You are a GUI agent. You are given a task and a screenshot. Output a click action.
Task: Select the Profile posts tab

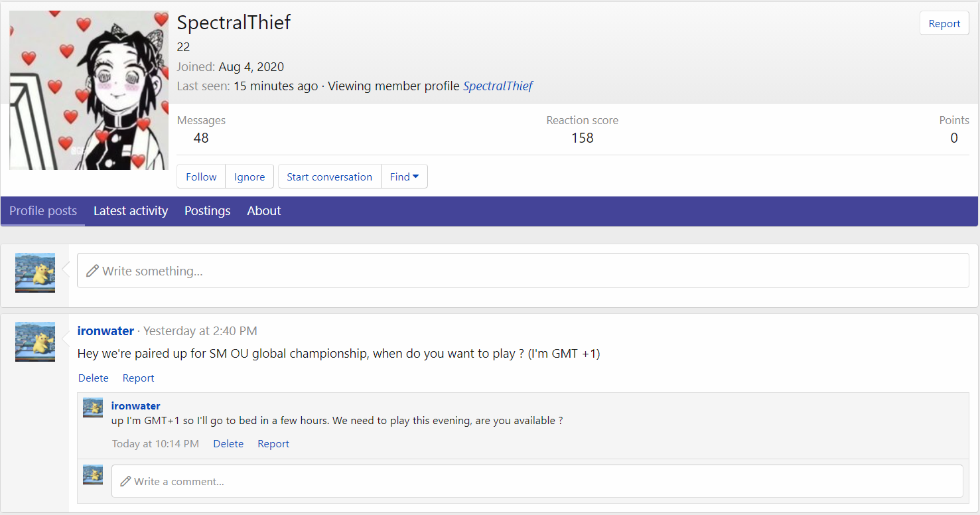click(x=43, y=211)
